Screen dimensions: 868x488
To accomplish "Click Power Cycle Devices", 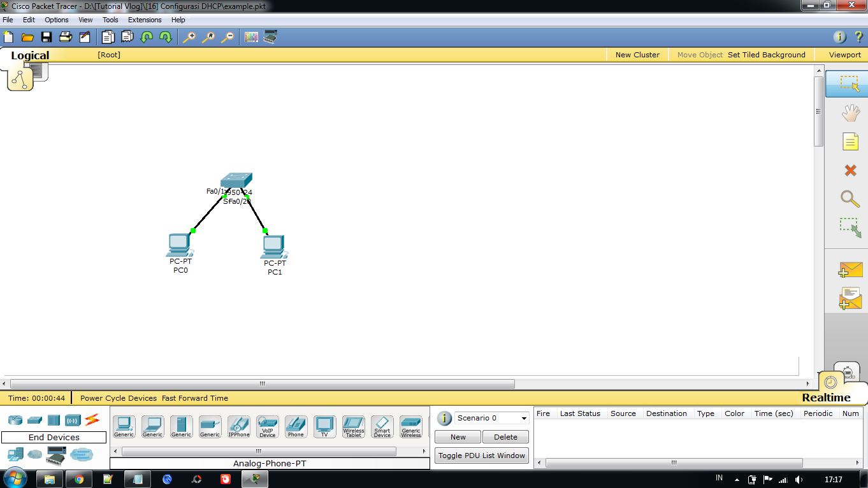I will [119, 398].
